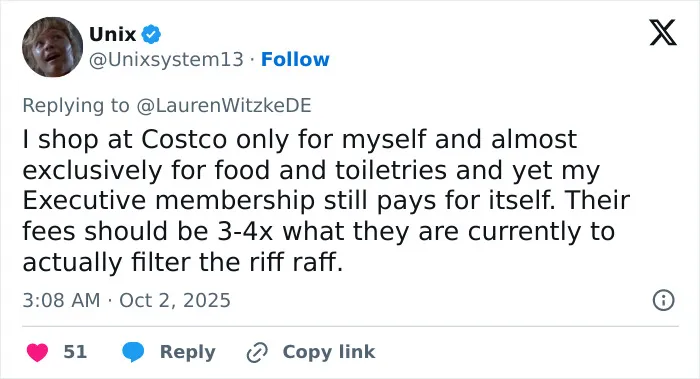Open the @LaurenWitzkeDE mention link

tap(224, 105)
